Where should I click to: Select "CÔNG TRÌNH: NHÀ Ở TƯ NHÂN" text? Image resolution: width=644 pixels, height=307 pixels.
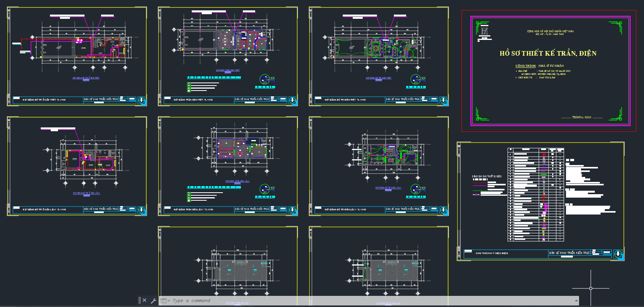pos(539,66)
